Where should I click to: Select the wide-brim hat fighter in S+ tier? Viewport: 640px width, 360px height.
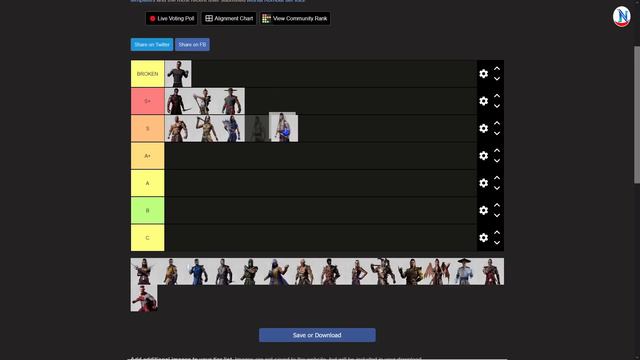(x=231, y=101)
